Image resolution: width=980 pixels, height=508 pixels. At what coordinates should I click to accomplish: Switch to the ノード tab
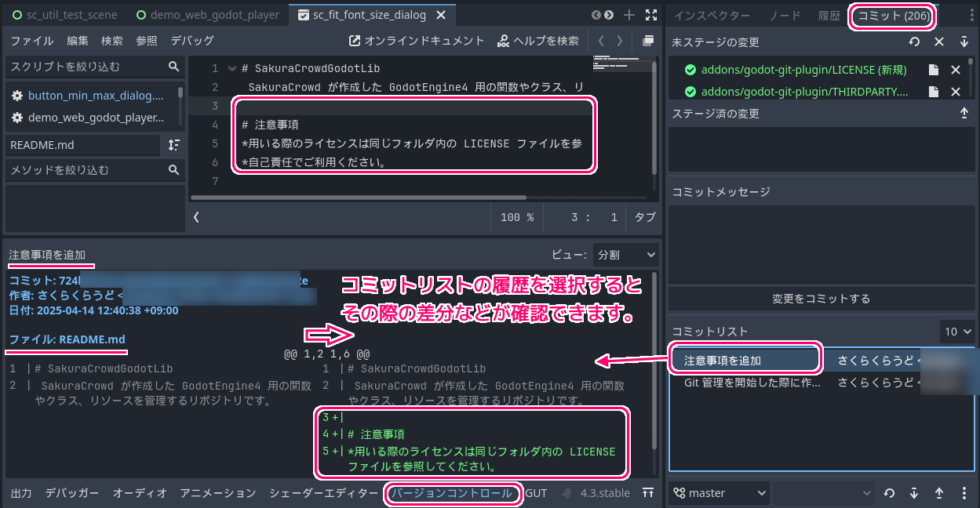[785, 16]
